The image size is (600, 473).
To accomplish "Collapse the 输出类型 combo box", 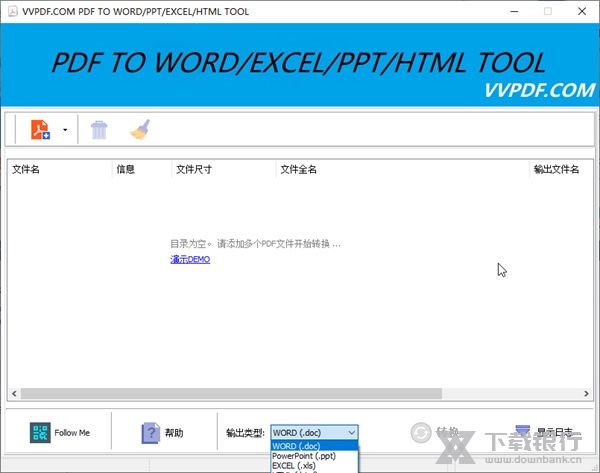I will (x=314, y=433).
